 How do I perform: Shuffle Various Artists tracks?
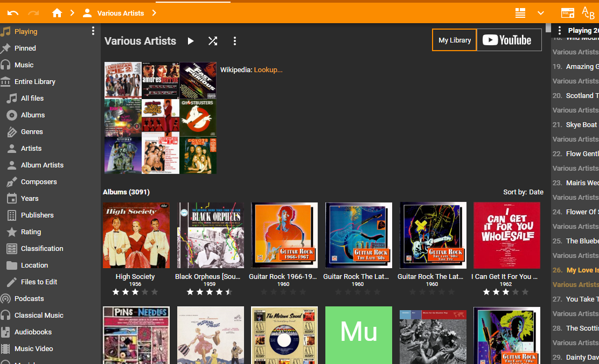213,41
